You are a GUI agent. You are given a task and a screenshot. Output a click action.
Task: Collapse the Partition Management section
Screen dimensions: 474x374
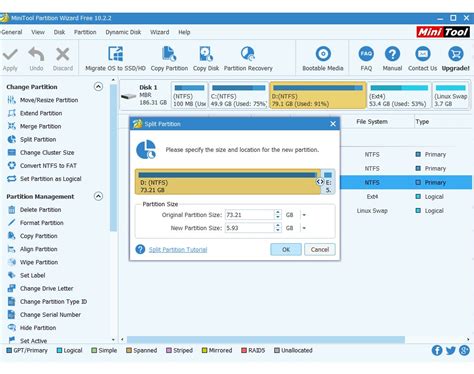coord(98,196)
